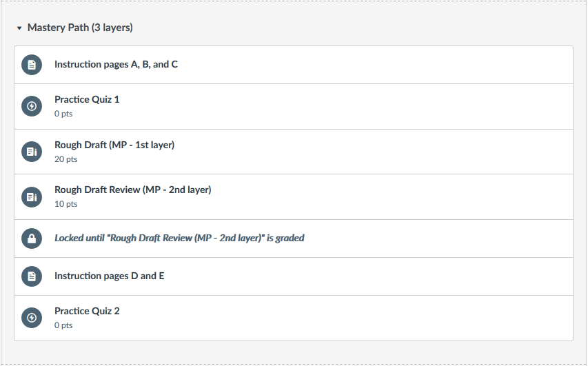The height and width of the screenshot is (366, 588).
Task: Open the Practice Quiz 2 link
Action: pyautogui.click(x=87, y=311)
